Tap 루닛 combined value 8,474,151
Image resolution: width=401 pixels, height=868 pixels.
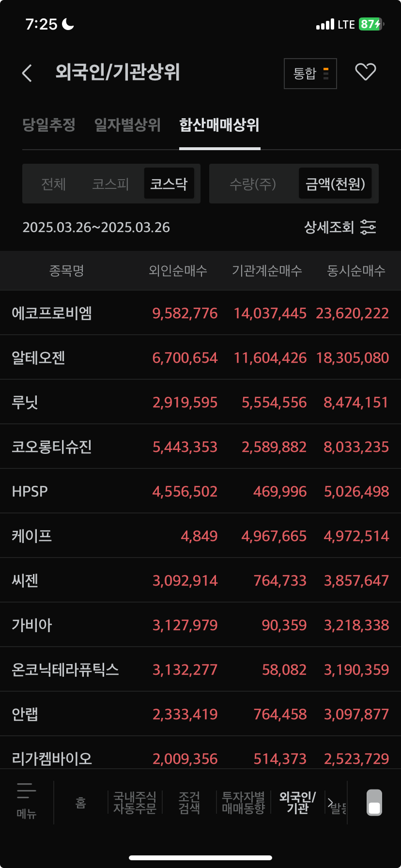pos(356,403)
